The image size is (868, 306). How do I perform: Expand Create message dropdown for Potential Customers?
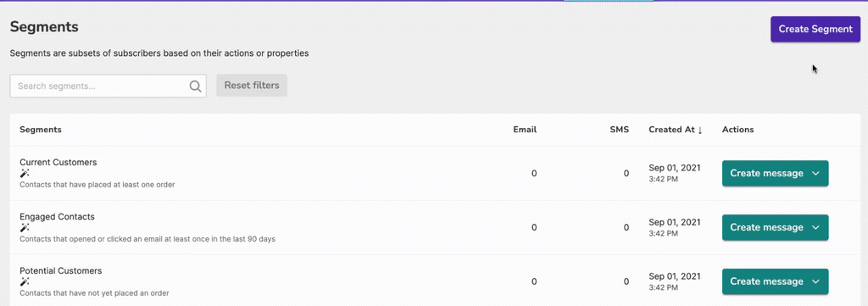(815, 281)
